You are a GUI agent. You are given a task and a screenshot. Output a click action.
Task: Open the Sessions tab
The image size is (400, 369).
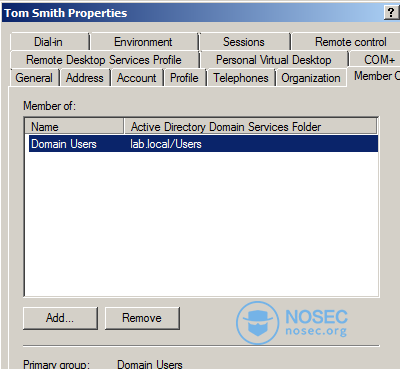[x=244, y=42]
